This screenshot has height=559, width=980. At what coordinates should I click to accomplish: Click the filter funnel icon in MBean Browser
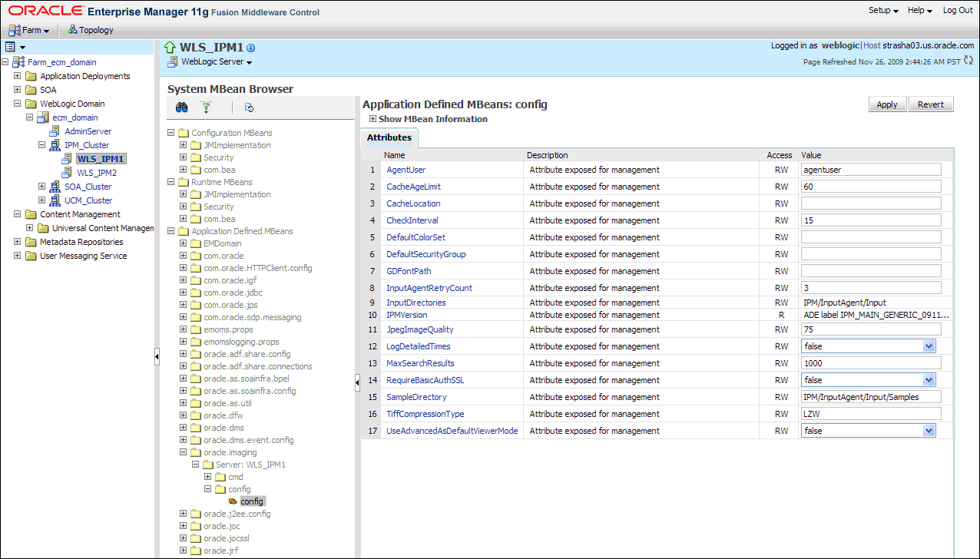205,107
